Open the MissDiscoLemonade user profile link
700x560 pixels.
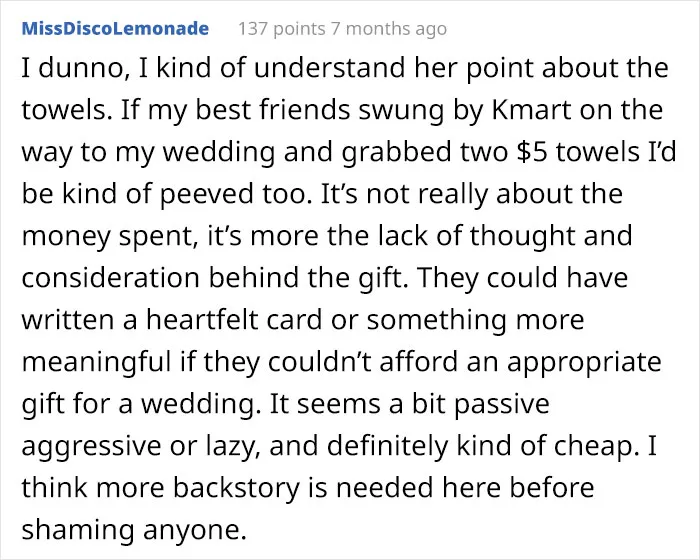click(x=115, y=28)
